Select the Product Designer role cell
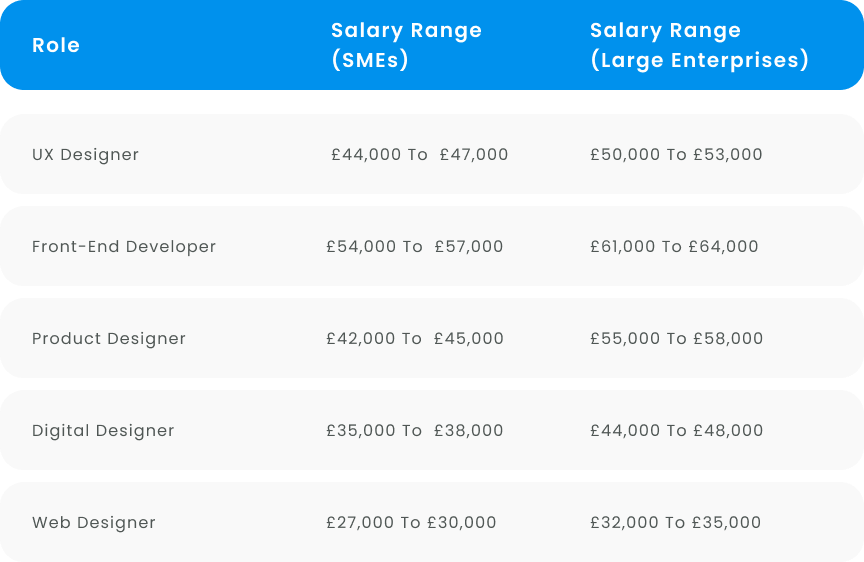Screen dimensions: 864x562 (109, 338)
